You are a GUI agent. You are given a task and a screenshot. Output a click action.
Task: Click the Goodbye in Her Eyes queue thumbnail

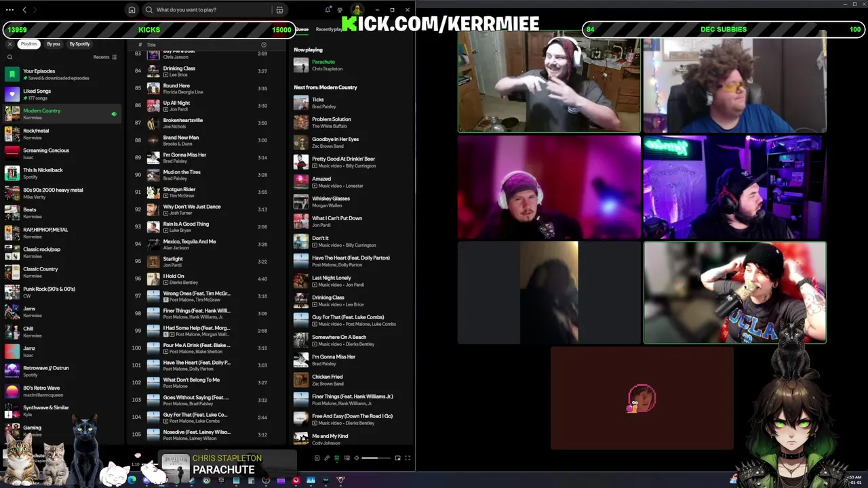click(301, 142)
